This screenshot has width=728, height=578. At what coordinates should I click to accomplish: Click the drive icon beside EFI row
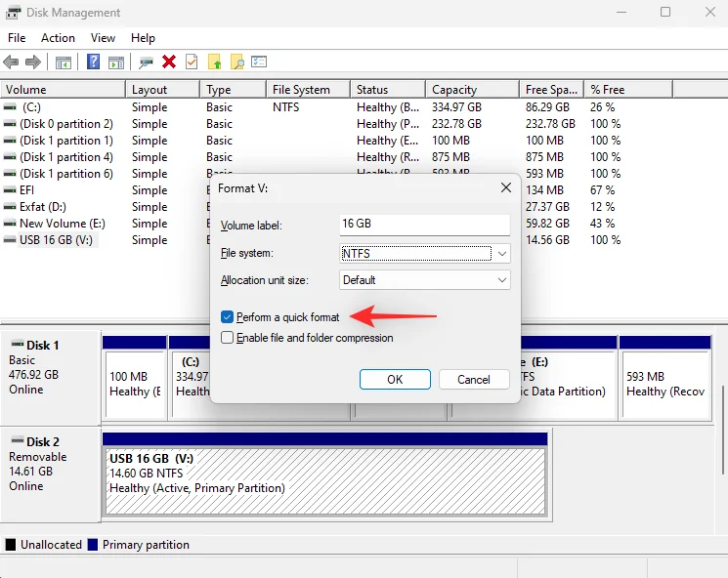[10, 190]
